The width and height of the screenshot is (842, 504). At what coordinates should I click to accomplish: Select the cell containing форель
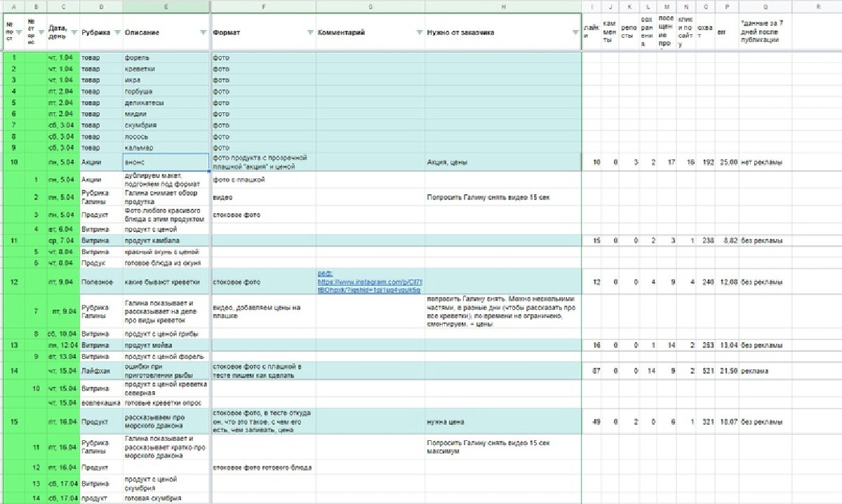click(166, 57)
